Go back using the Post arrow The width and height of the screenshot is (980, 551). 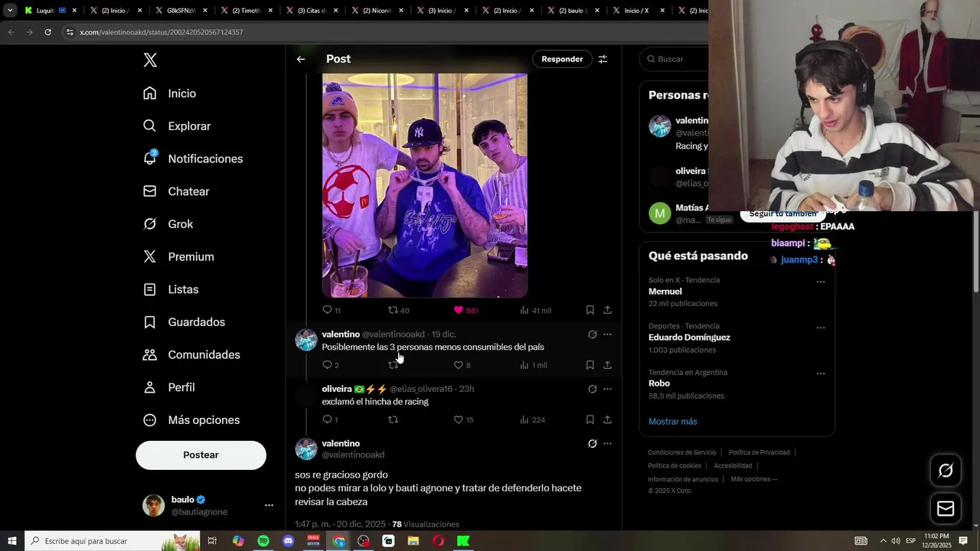(x=301, y=59)
